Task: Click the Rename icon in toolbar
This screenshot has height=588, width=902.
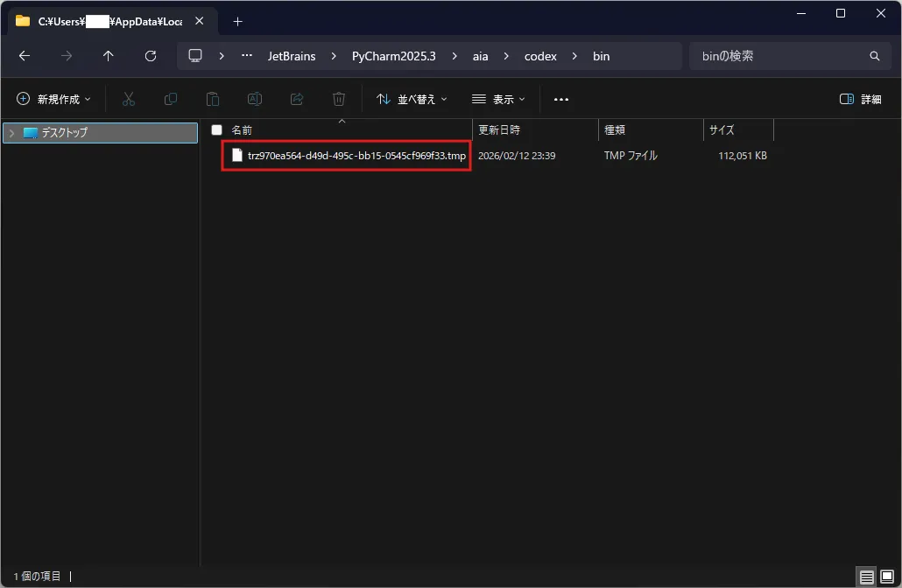Action: point(255,100)
